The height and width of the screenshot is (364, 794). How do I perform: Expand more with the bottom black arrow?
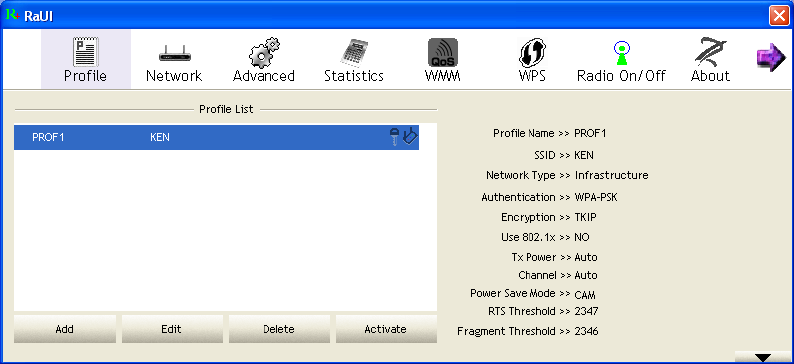[763, 357]
